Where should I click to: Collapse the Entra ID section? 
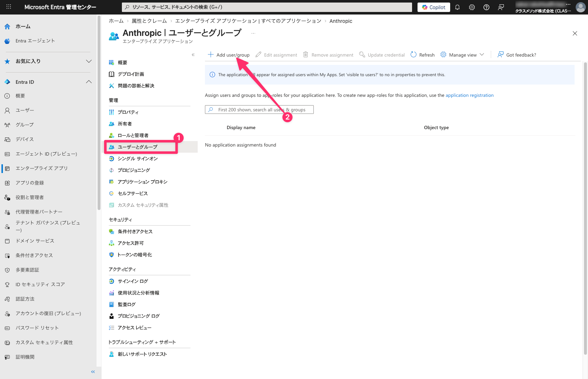pos(89,82)
